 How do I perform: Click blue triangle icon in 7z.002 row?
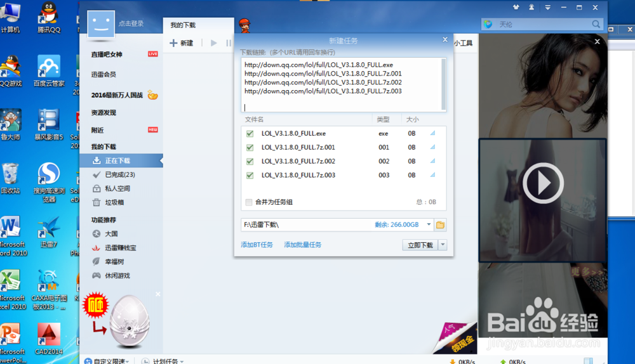(432, 160)
